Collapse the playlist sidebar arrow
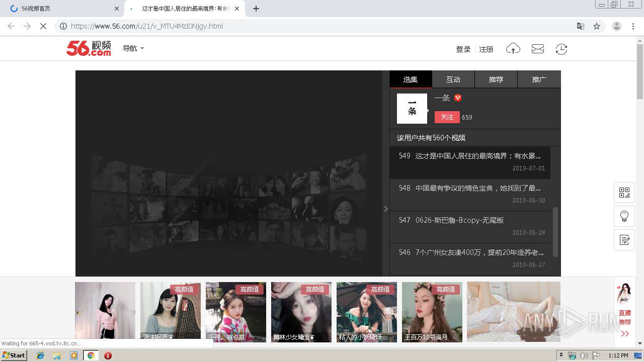644x362 pixels. [x=386, y=209]
